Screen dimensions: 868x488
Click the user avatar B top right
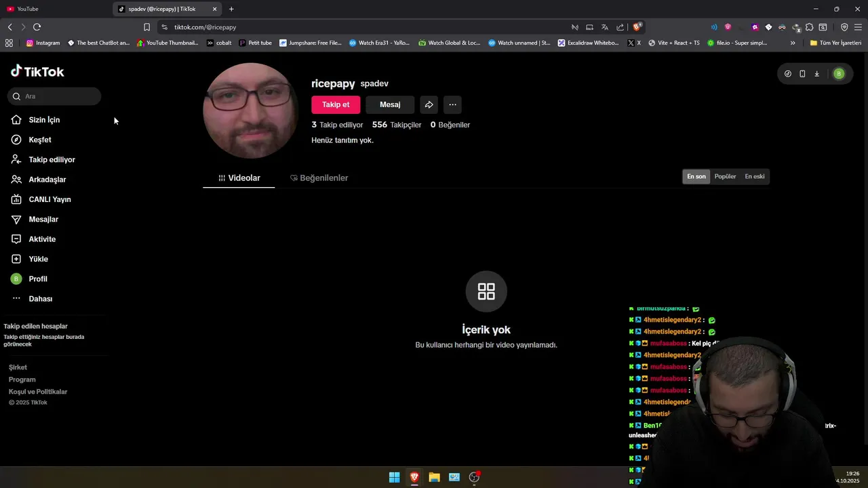[x=839, y=74]
